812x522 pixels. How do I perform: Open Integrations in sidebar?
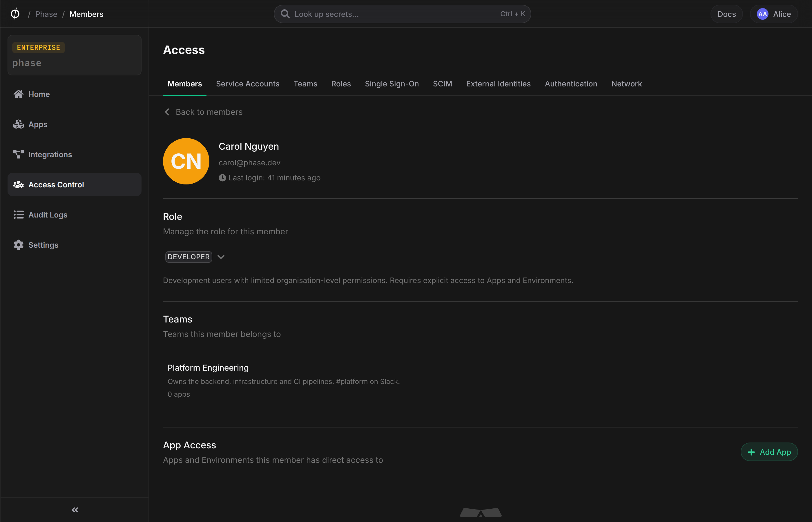coord(75,154)
